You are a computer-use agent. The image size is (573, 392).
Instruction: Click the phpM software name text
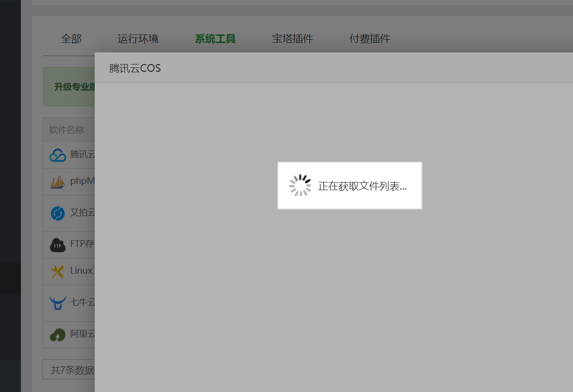[x=82, y=181]
